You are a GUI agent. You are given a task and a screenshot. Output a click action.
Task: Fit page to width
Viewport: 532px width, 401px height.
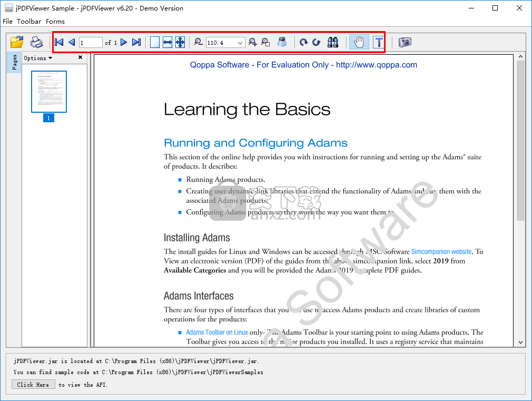click(168, 42)
